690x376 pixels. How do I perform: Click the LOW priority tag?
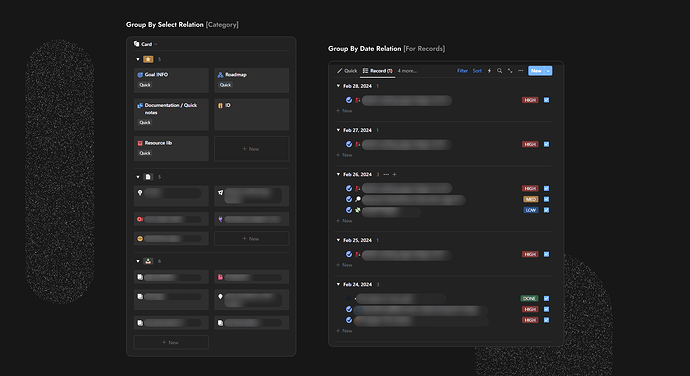pos(531,210)
